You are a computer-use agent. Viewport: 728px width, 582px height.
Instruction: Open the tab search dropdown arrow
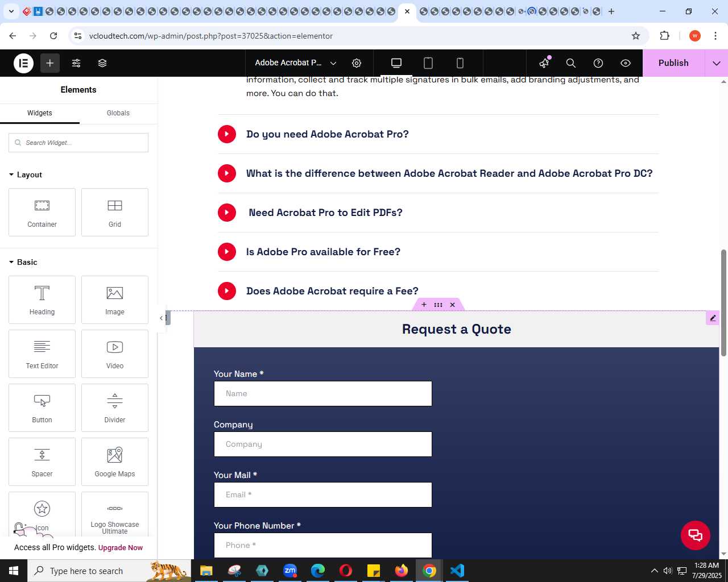[x=11, y=11]
